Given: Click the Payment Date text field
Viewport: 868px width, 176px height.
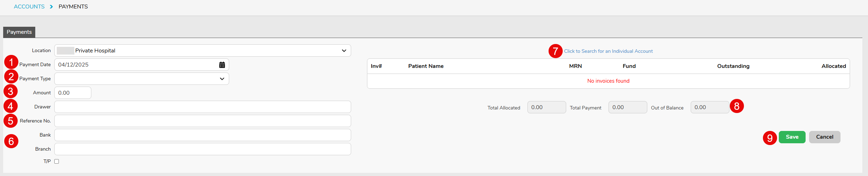Looking at the screenshot, I should (136, 65).
